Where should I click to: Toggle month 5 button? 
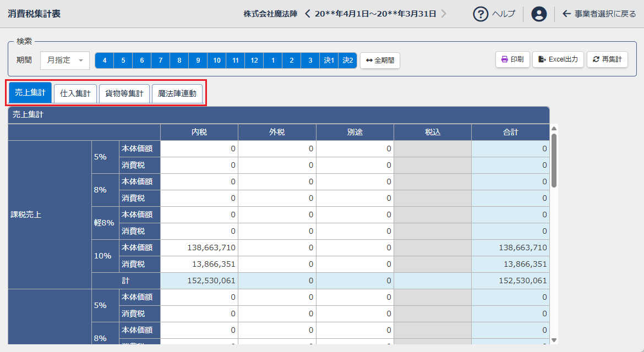click(x=123, y=61)
